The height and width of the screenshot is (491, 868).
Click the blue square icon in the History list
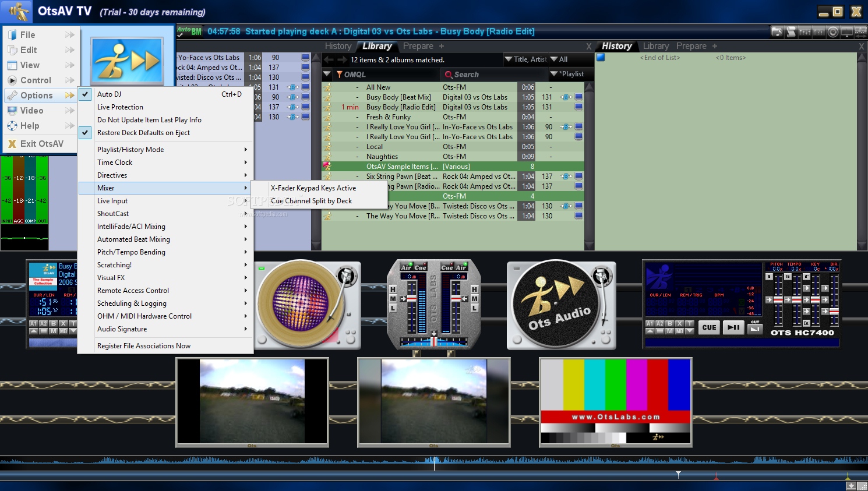(x=601, y=57)
